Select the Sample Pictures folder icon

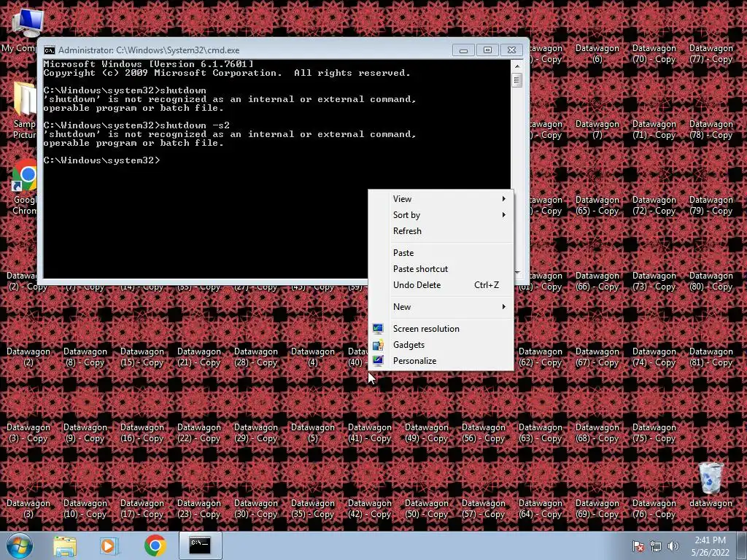tap(24, 109)
